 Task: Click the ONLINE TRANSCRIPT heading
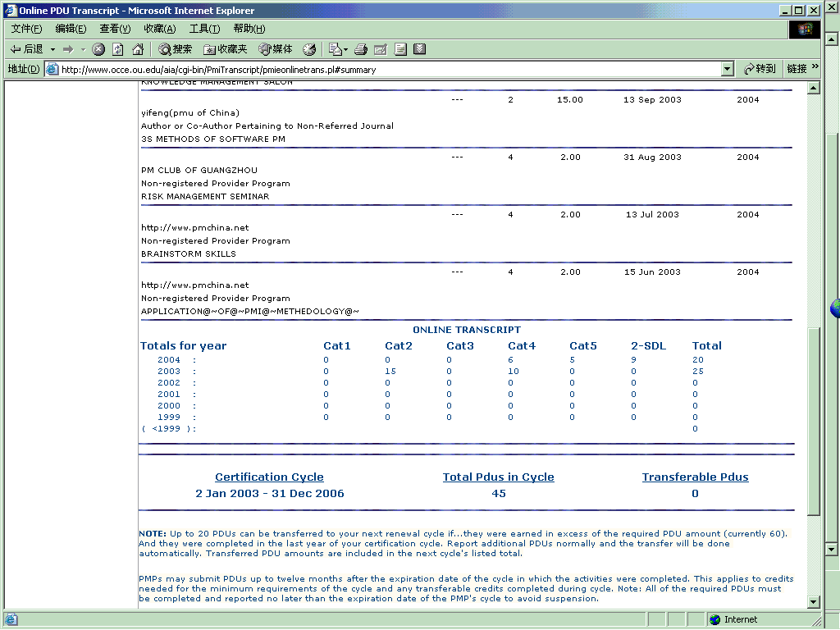click(x=467, y=330)
